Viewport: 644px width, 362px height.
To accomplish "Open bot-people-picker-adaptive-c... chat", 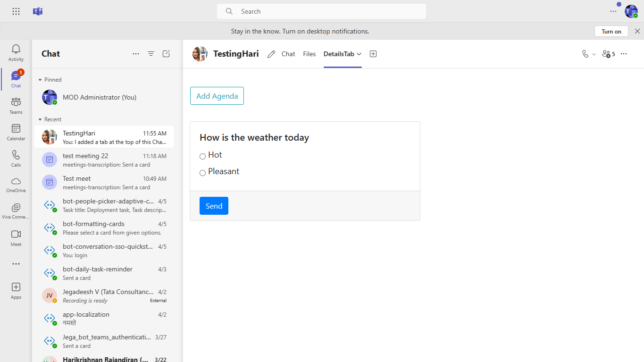I will click(x=104, y=205).
